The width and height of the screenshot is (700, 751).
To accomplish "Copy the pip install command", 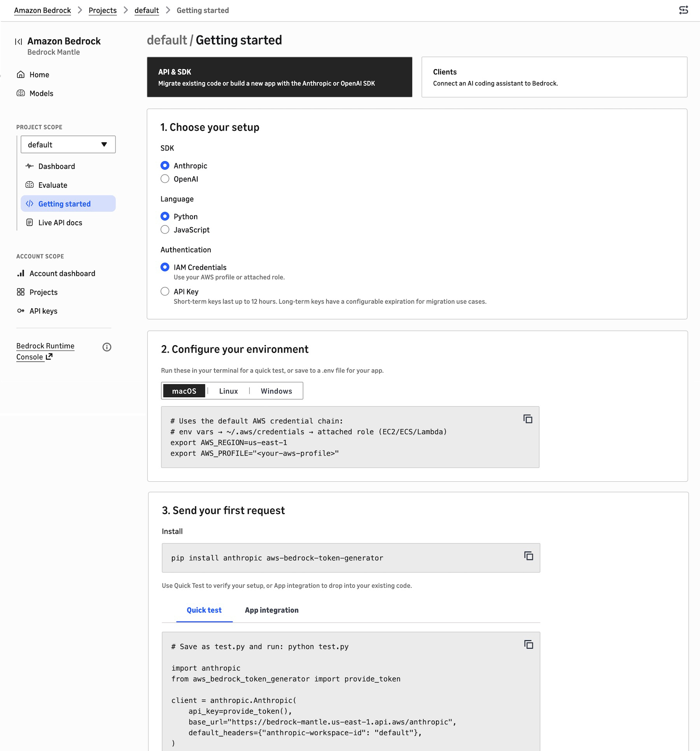I will [528, 556].
